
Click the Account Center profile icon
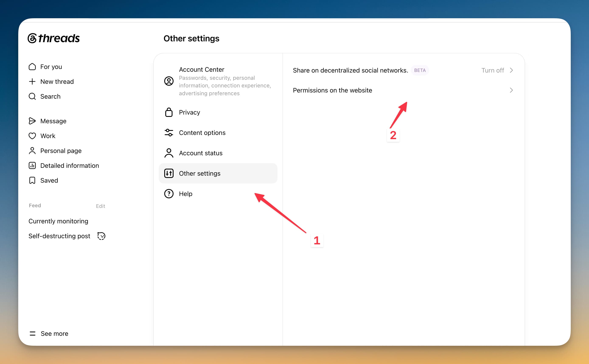pyautogui.click(x=169, y=81)
